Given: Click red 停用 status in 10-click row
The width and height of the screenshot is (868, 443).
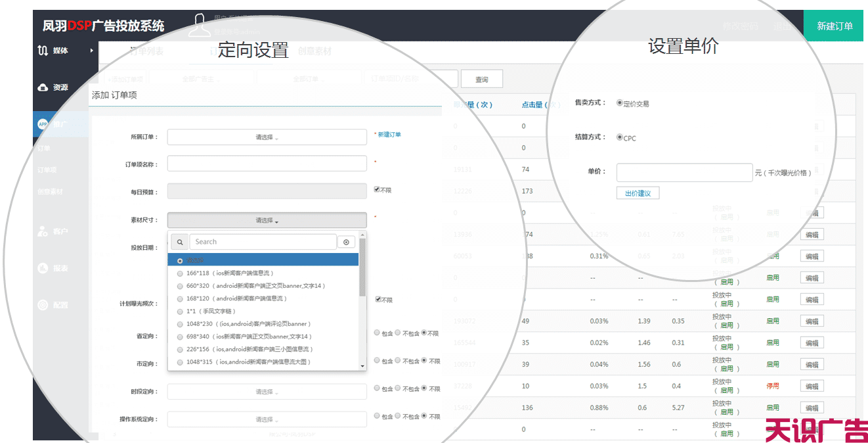Looking at the screenshot, I should pyautogui.click(x=773, y=386).
